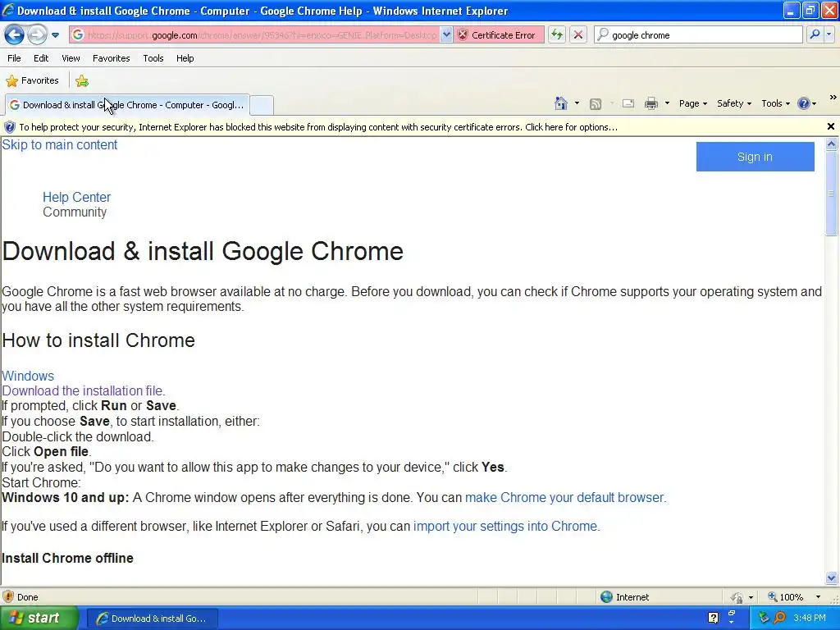This screenshot has width=840, height=630.
Task: Click the Favorites star button
Action: point(32,81)
